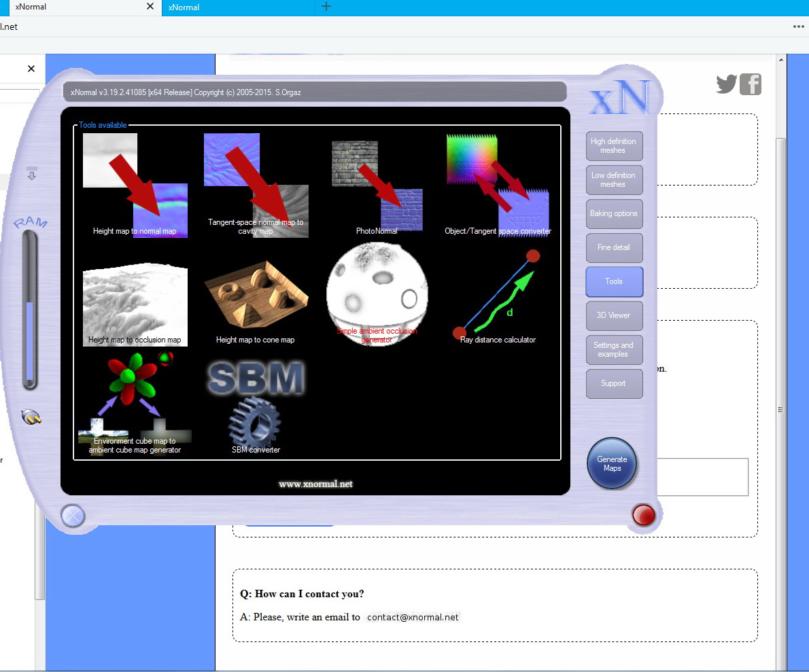
Task: Open the Support section
Action: (614, 384)
